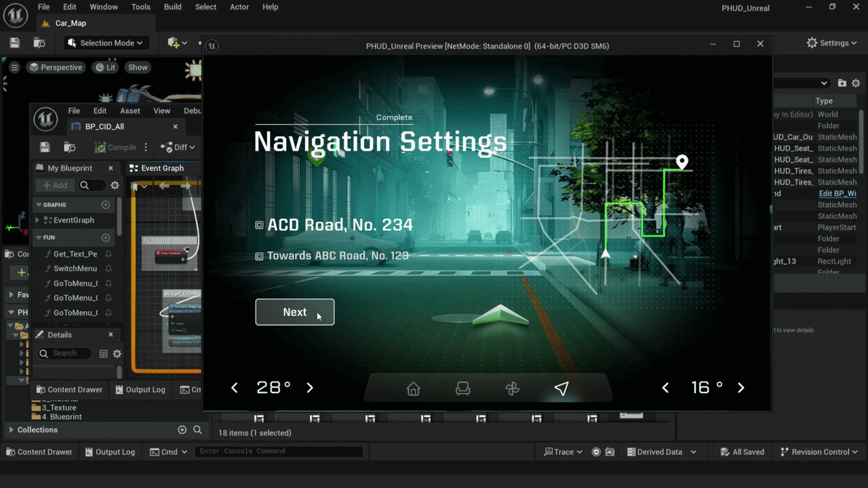Select the navigation arrow icon on the HUD
The width and height of the screenshot is (868, 488).
561,388
